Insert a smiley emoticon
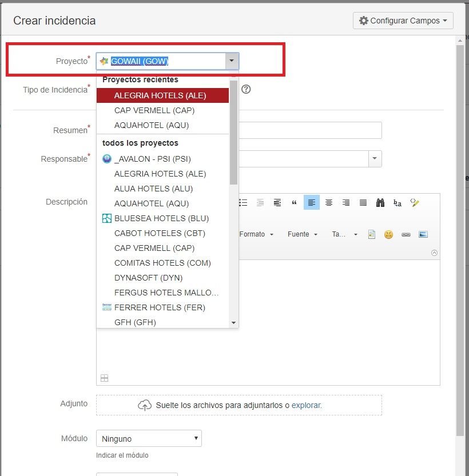Viewport: 469px width, 476px height. pos(388,234)
